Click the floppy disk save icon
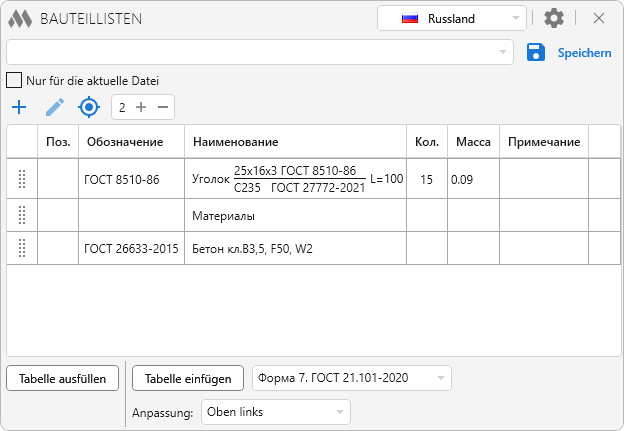This screenshot has width=624, height=431. tap(535, 53)
